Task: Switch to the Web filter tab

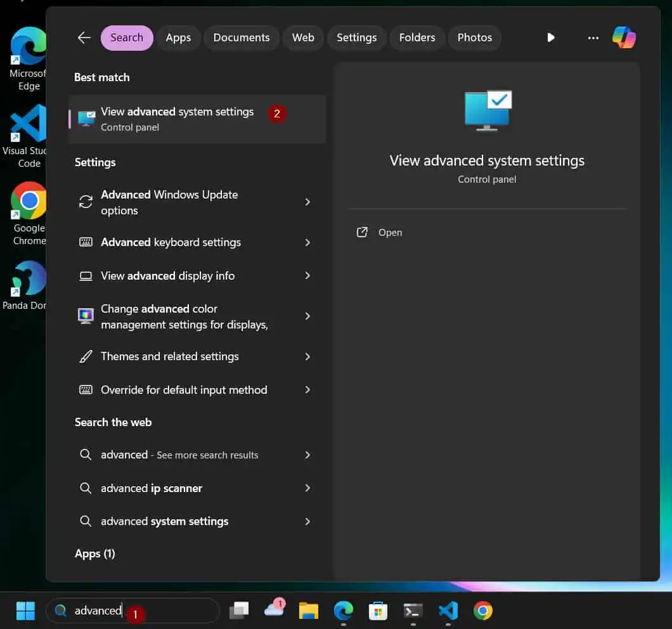Action: (303, 38)
